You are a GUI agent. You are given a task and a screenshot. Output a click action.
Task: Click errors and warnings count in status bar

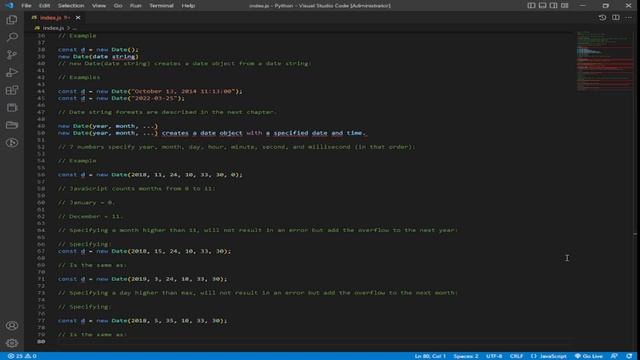point(22,356)
